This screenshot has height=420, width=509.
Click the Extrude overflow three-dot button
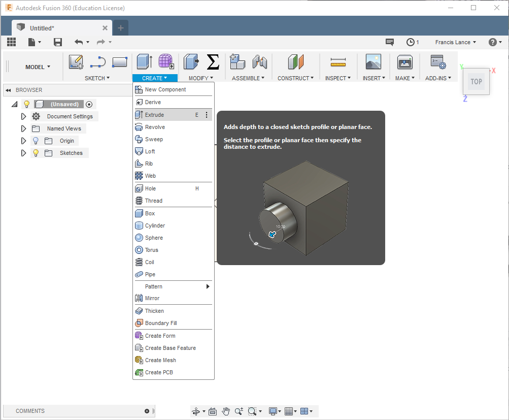pos(207,115)
